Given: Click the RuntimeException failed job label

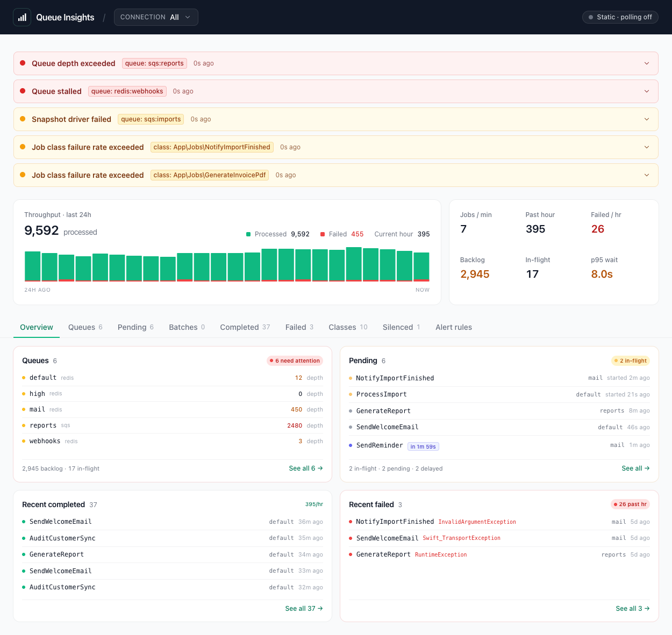Looking at the screenshot, I should coord(441,555).
